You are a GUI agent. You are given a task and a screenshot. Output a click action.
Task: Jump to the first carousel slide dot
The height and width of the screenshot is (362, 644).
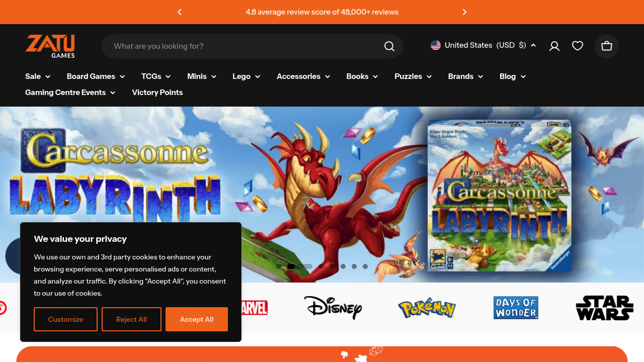(279, 266)
